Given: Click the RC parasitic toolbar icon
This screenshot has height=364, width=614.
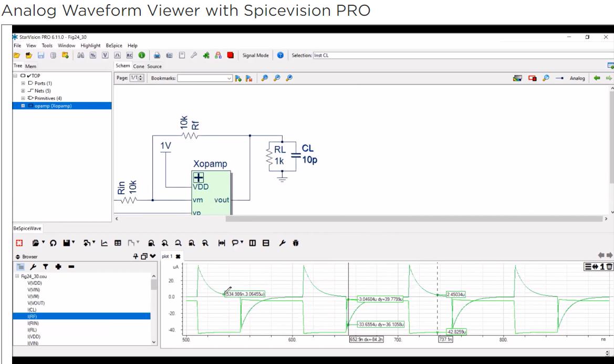Looking at the screenshot, I should click(129, 55).
